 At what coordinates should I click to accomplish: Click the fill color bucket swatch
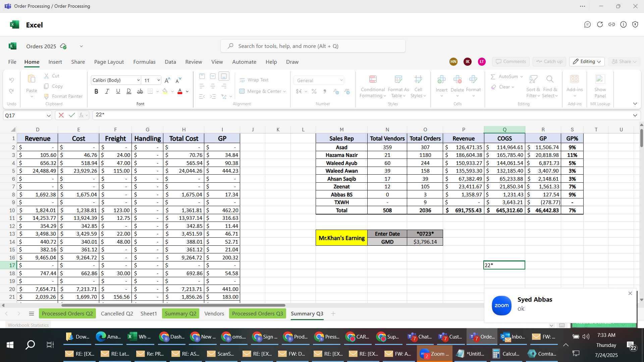coord(165,91)
